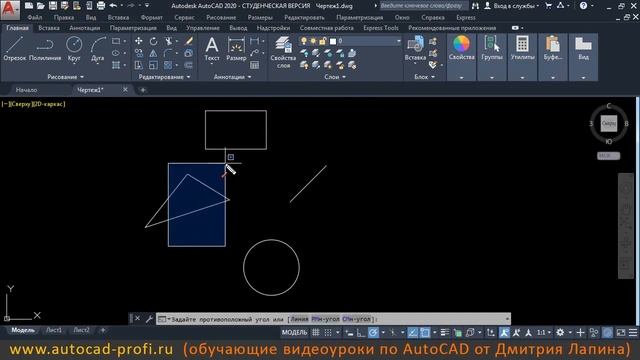640x360 pixels.
Task: Open the rectangle tool dropdown arrow
Action: [x=125, y=41]
